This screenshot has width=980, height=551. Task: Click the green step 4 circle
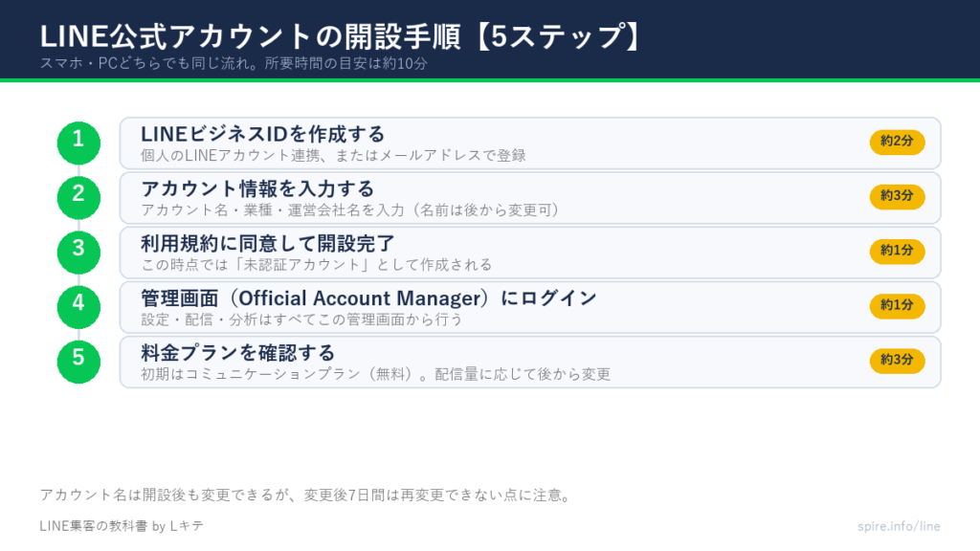pos(78,307)
